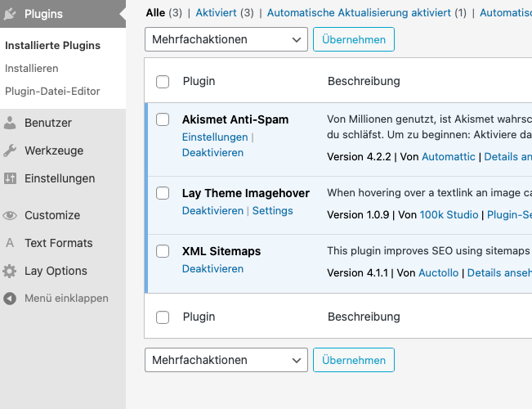Open the bottom Mehrfachaktionen dropdown
The height and width of the screenshot is (409, 532).
pyautogui.click(x=226, y=360)
